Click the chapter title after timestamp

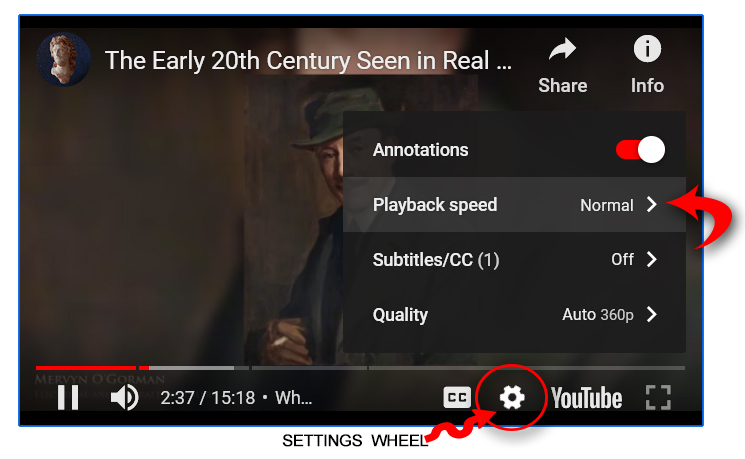[294, 398]
